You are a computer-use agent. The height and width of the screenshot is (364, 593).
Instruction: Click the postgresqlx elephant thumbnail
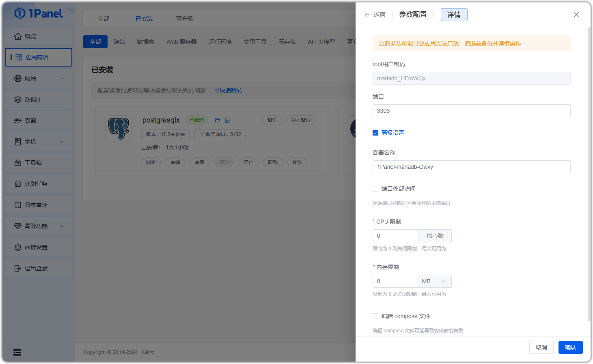[x=119, y=128]
